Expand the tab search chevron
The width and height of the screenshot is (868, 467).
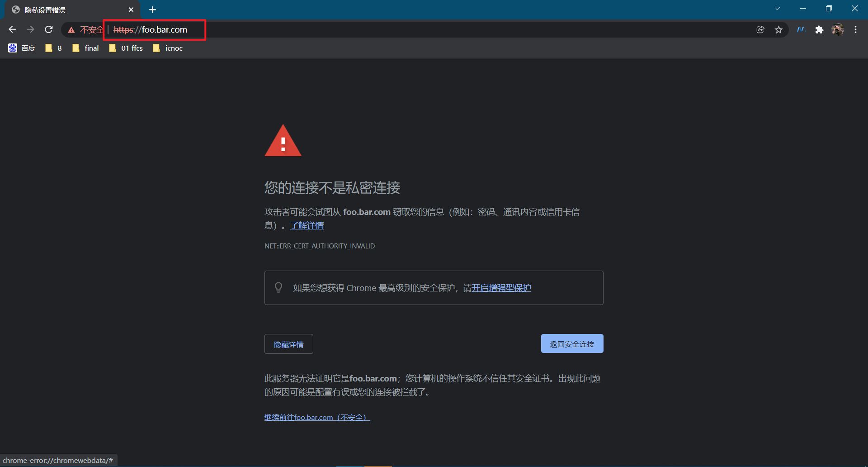[x=777, y=9]
